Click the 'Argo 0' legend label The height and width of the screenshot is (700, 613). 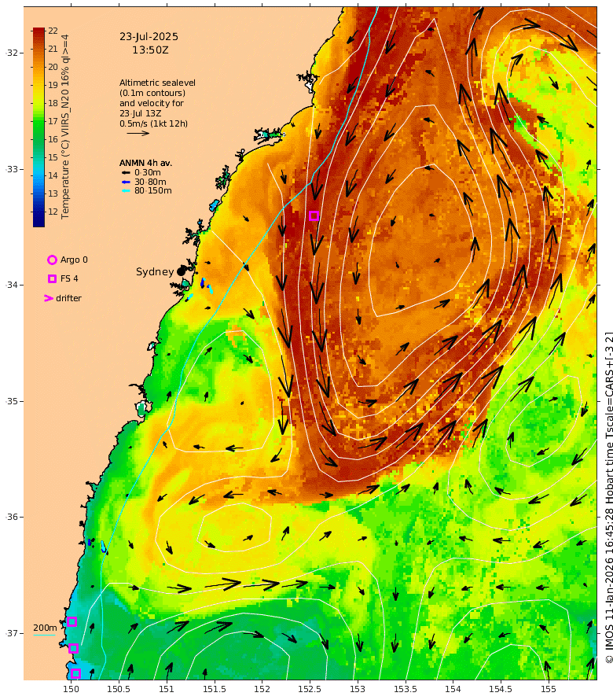coord(74,260)
